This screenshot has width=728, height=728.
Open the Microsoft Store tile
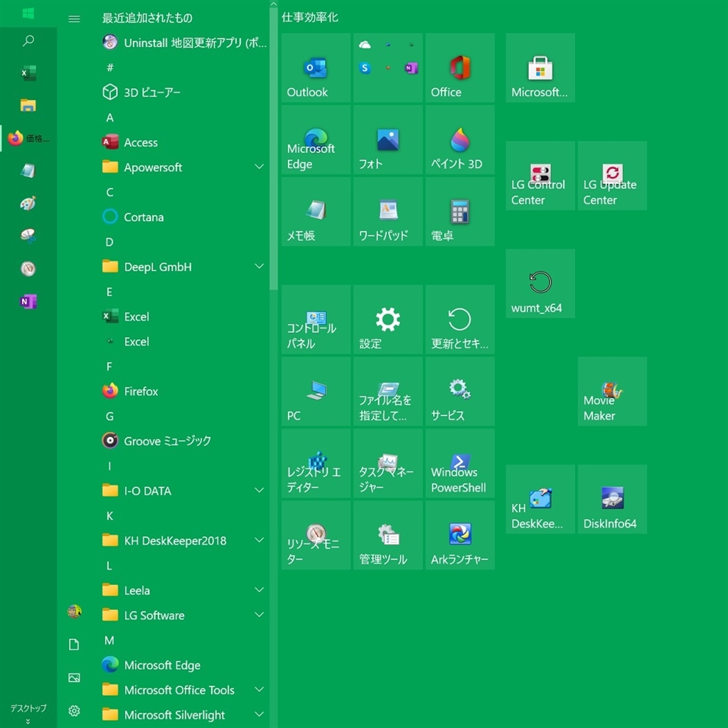pos(540,68)
